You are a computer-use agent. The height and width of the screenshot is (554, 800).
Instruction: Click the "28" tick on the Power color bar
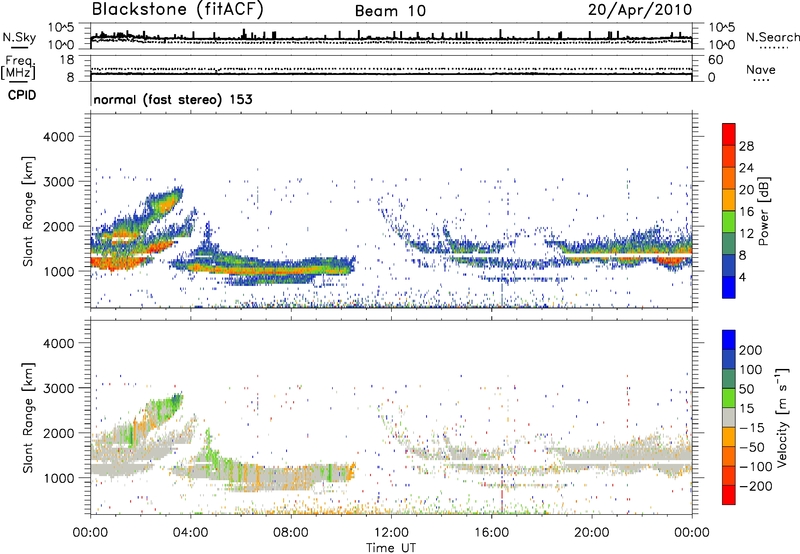point(746,146)
